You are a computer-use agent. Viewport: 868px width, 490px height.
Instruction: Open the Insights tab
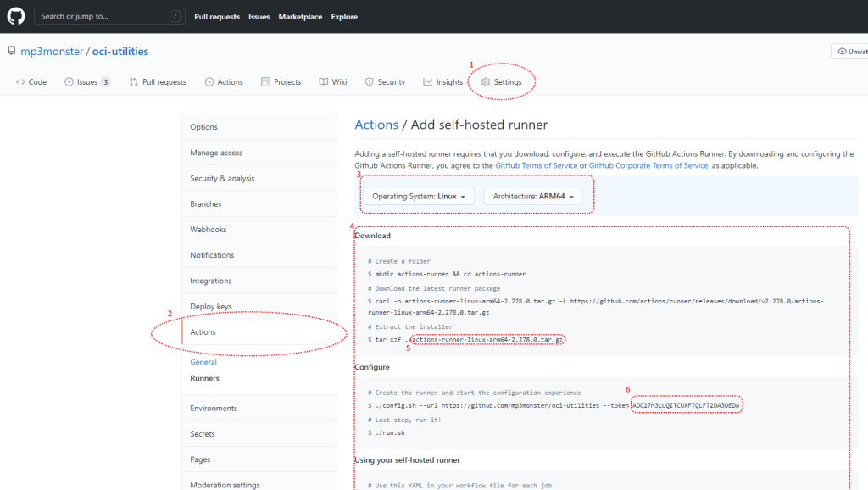click(x=443, y=82)
